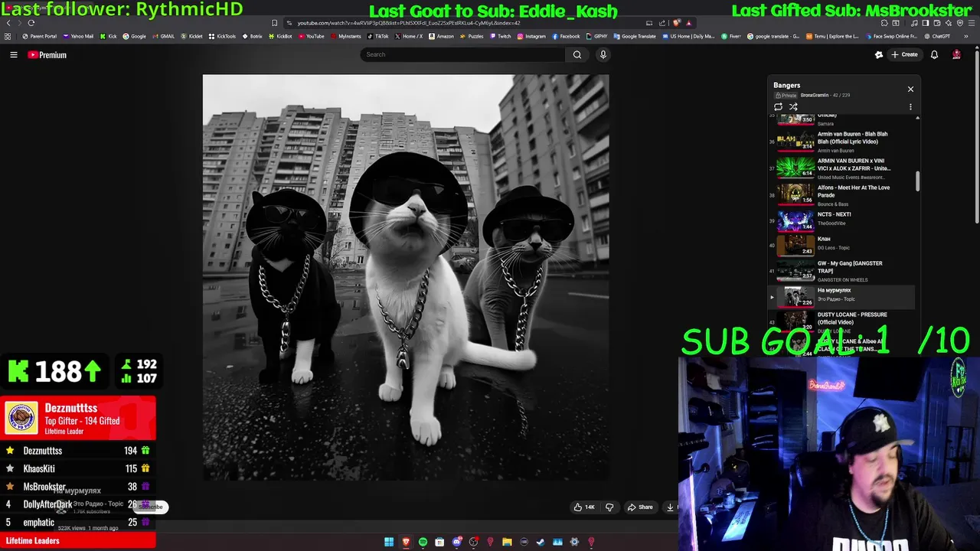Open the TikTok bookmark
Viewport: 980px width, 551px height.
tap(378, 36)
